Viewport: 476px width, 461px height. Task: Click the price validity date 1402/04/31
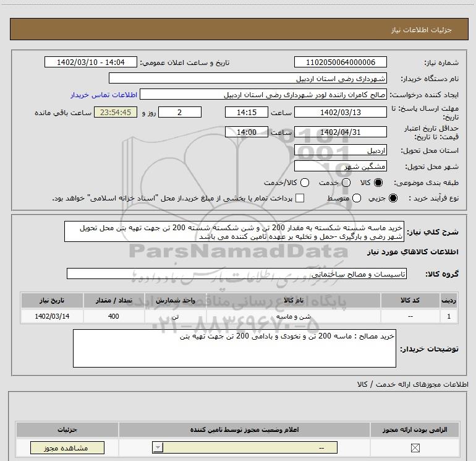(340, 132)
